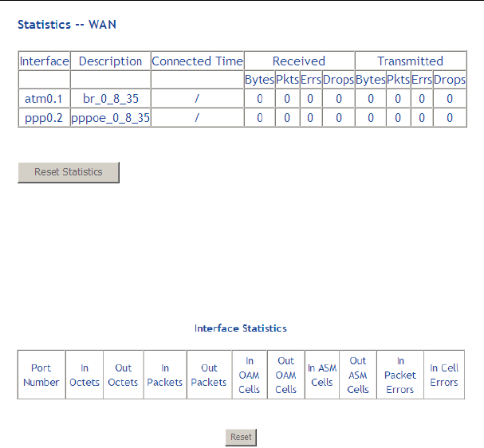Select the ppp0.2 interface cell
The height and width of the screenshot is (448, 484).
pos(44,118)
